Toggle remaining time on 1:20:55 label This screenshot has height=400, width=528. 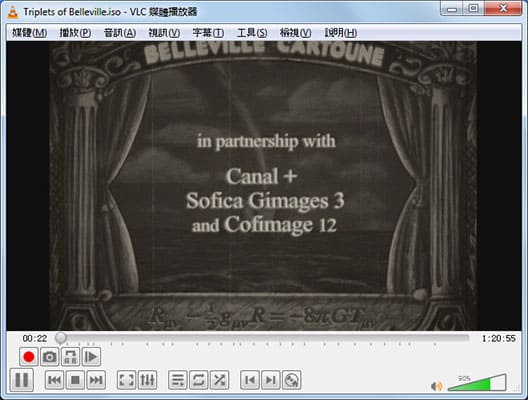point(499,338)
